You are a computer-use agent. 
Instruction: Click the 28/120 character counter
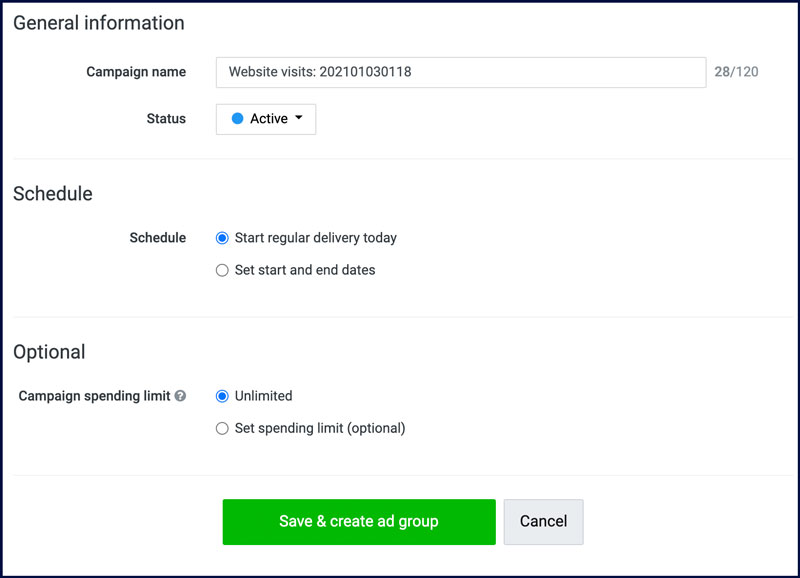[736, 72]
